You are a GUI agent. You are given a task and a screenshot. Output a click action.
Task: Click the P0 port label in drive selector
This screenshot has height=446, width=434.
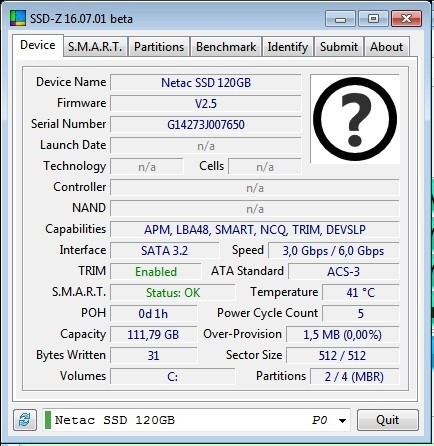coord(319,420)
